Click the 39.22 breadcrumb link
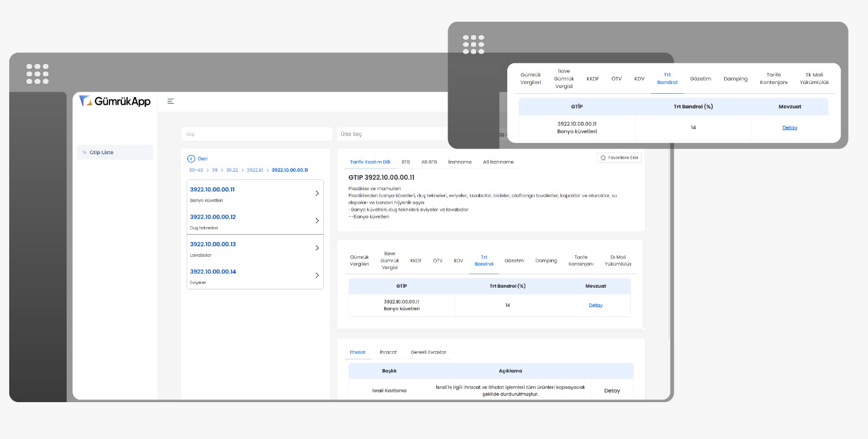This screenshot has height=439, width=868. click(x=232, y=170)
